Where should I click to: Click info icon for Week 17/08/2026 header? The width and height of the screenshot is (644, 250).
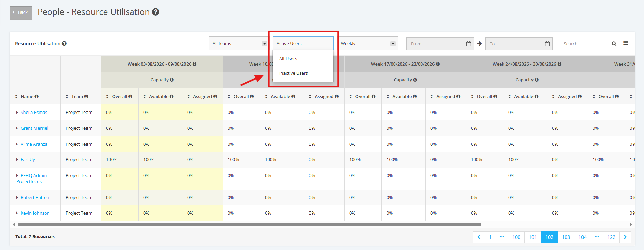[x=438, y=64]
